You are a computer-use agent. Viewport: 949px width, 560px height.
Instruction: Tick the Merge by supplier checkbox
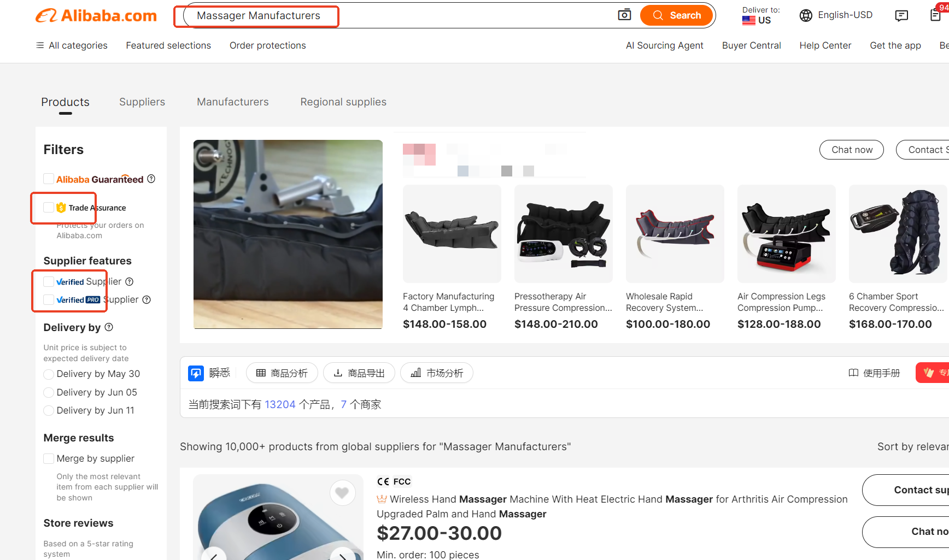point(49,458)
